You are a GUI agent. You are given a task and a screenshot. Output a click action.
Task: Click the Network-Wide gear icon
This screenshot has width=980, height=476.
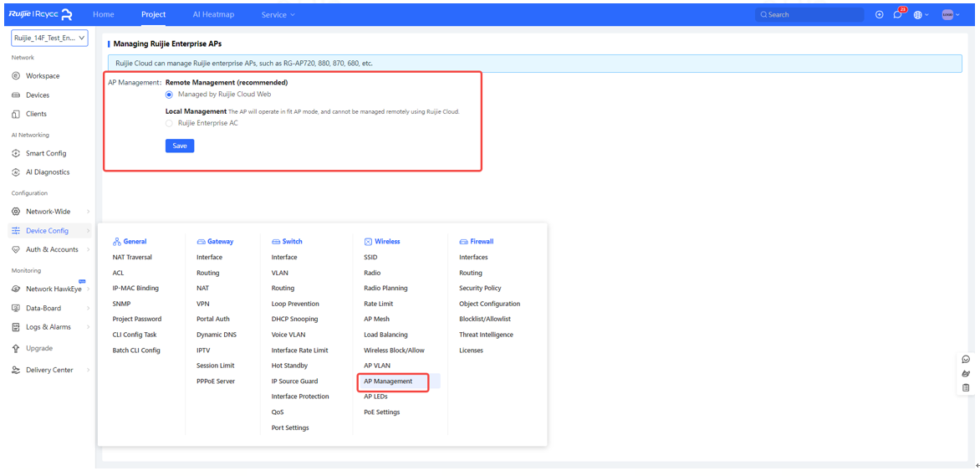[16, 212]
